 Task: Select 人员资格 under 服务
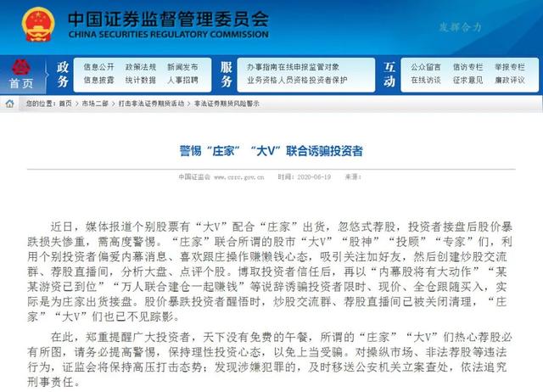293,80
